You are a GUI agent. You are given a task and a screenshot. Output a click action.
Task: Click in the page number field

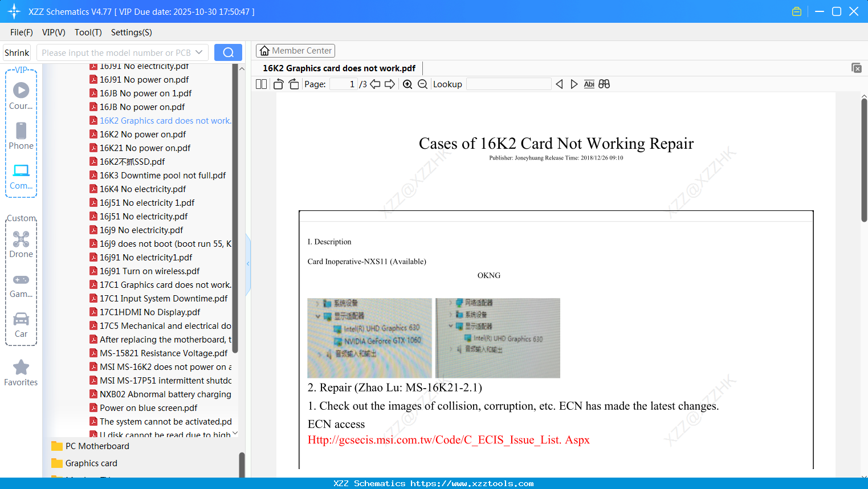pos(344,84)
